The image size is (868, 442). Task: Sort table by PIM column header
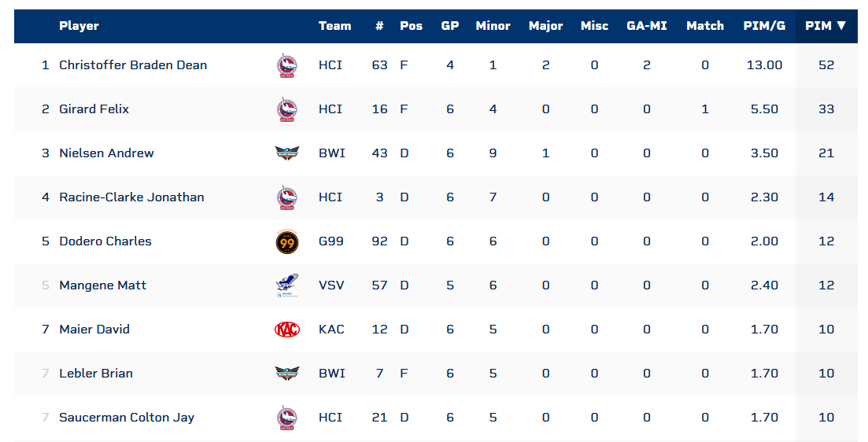[825, 26]
